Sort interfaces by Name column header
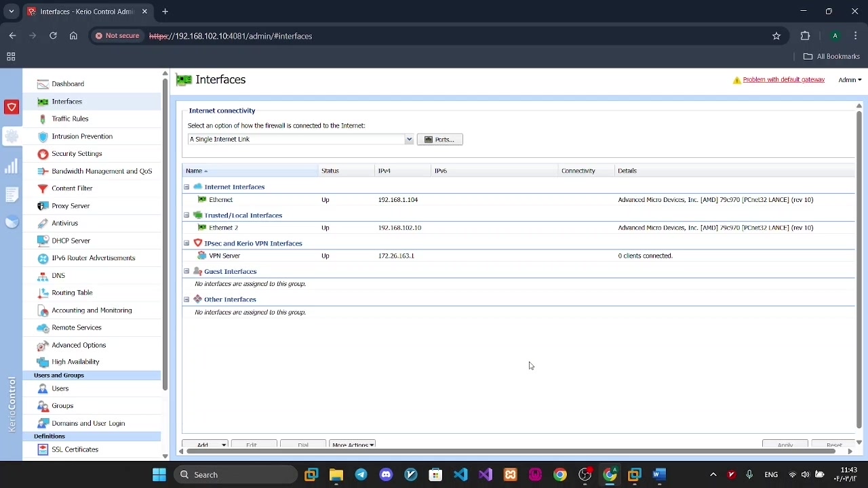 coord(194,171)
